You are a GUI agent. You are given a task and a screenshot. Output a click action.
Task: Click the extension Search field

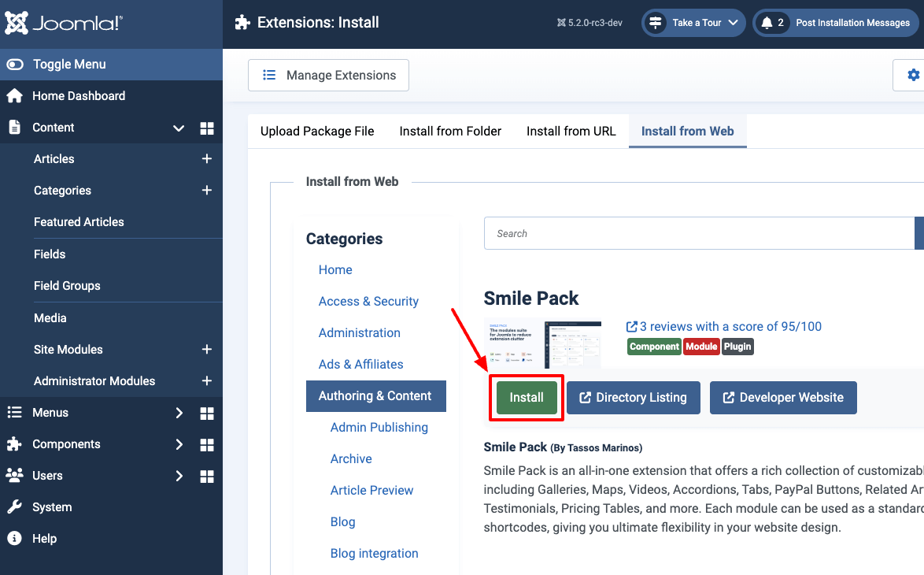(x=700, y=233)
